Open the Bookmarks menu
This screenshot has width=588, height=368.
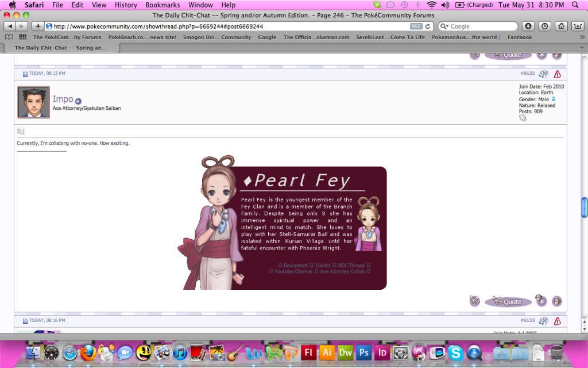coord(163,5)
